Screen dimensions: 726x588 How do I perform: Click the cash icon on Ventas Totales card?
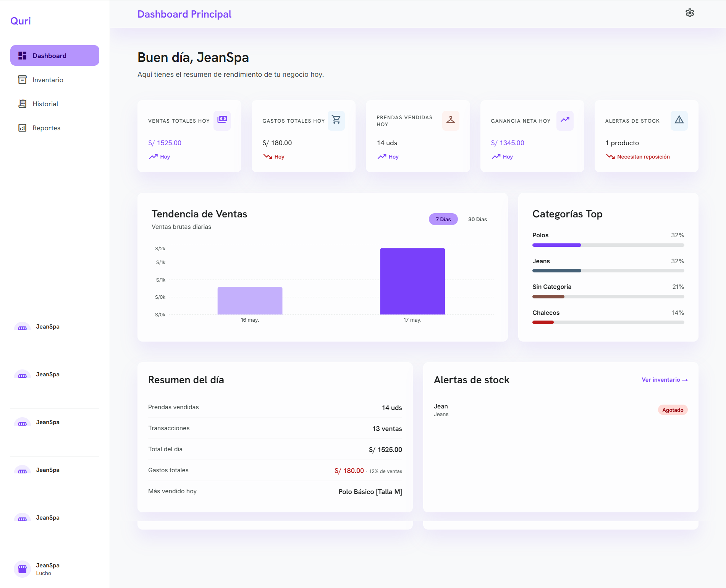[x=222, y=120]
